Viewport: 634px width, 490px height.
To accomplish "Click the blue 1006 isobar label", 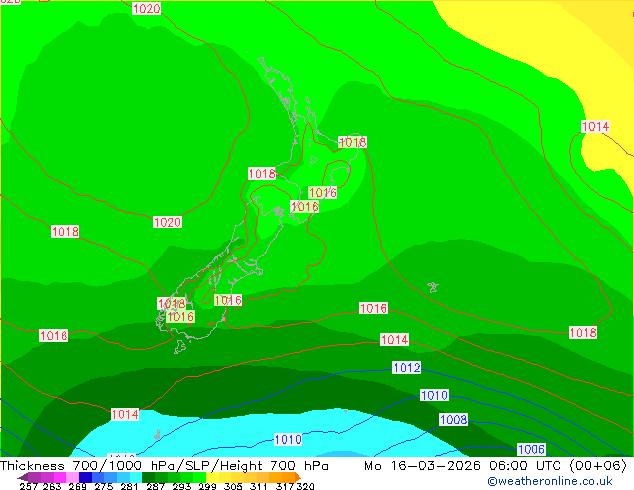I will pos(532,449).
